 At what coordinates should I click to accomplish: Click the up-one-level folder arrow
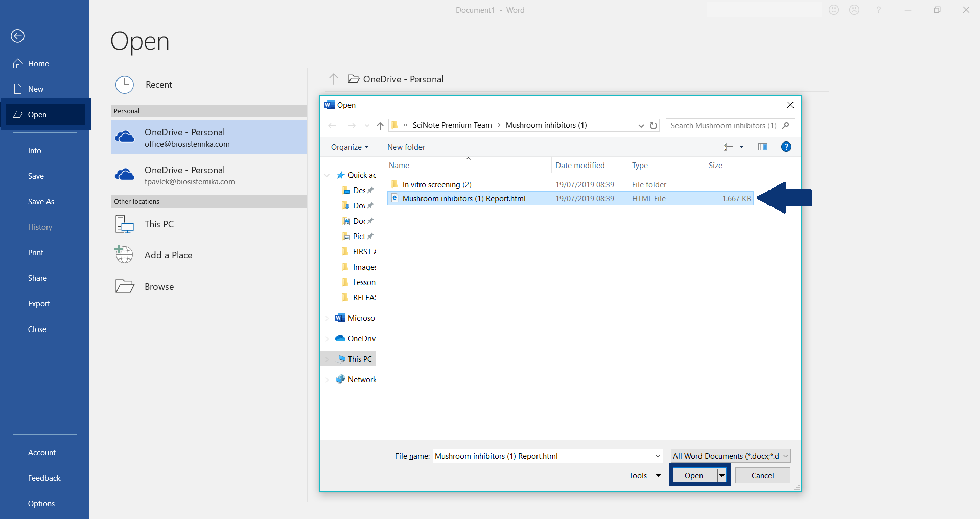click(x=380, y=126)
